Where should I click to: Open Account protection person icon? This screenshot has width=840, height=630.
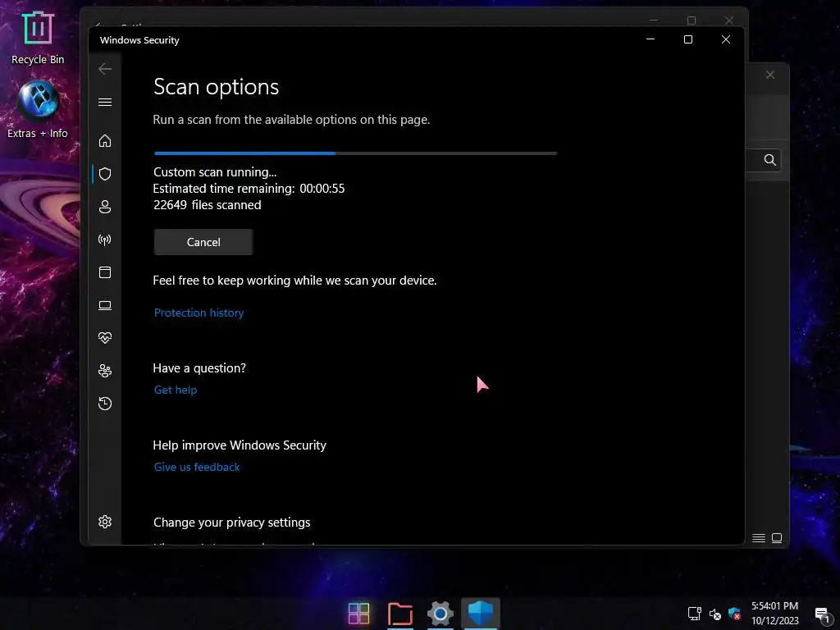(105, 207)
